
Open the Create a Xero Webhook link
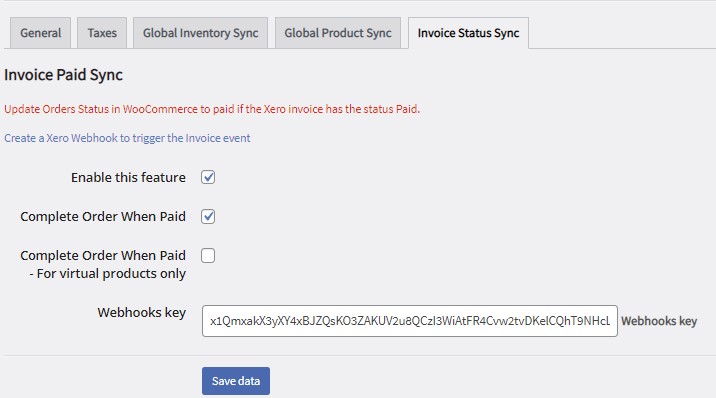coord(127,138)
